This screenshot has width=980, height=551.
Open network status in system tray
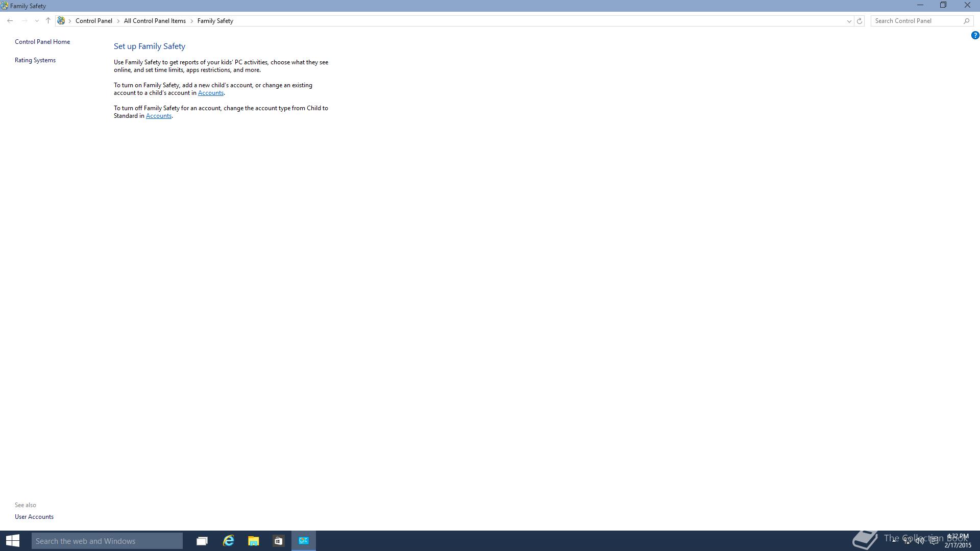point(907,541)
